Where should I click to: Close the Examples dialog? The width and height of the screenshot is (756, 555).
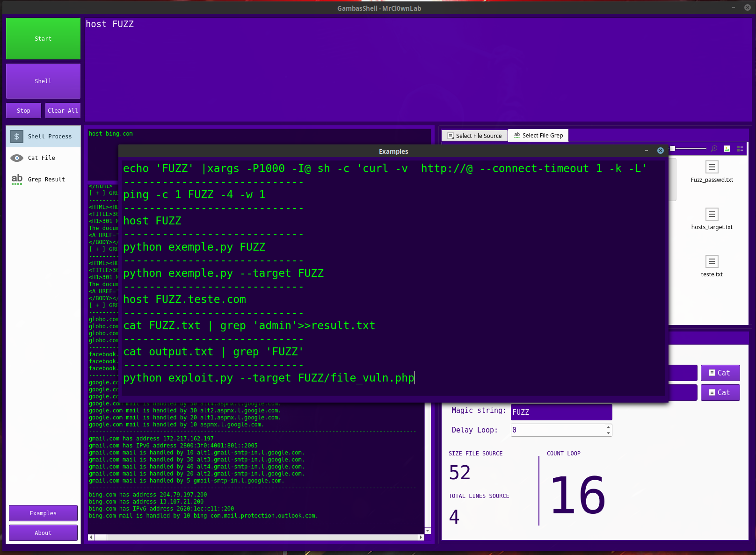661,151
